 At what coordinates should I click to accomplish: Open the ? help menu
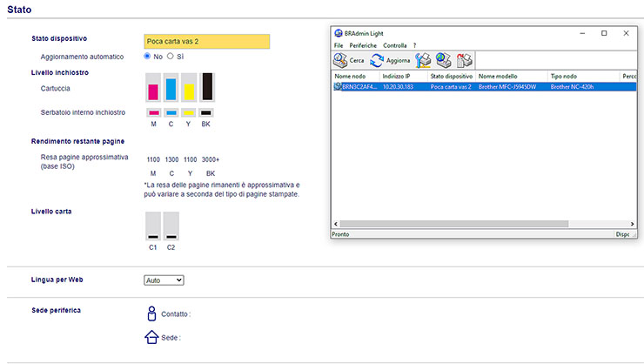[415, 45]
